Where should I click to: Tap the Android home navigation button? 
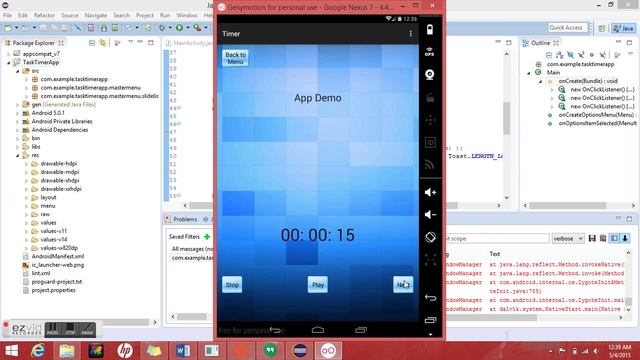point(318,330)
